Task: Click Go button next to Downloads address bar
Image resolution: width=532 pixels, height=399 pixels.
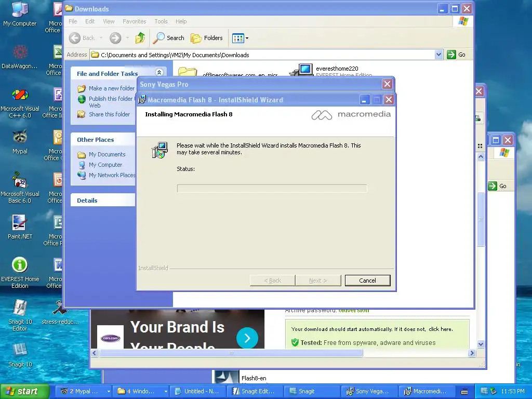Action: click(x=456, y=55)
